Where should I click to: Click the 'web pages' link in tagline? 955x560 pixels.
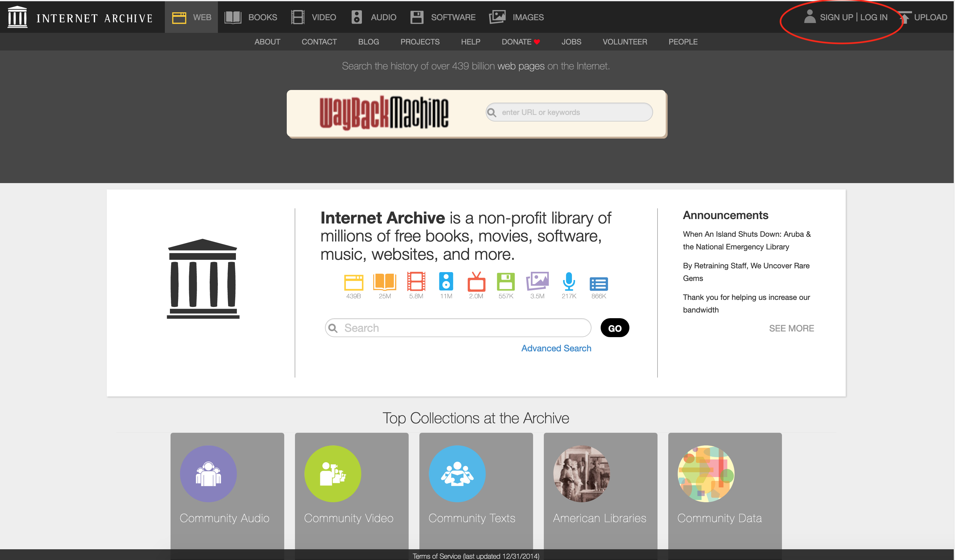[x=521, y=66]
